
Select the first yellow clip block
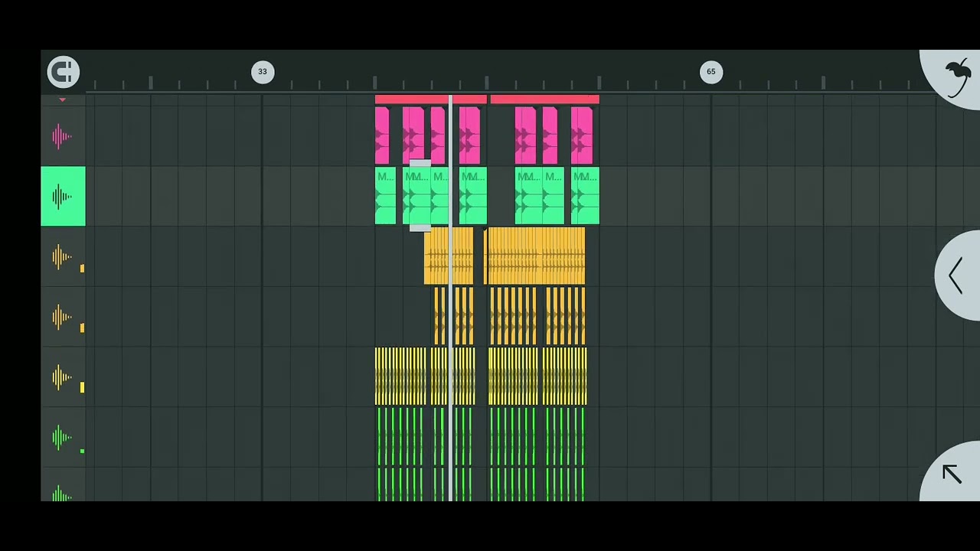coord(400,376)
